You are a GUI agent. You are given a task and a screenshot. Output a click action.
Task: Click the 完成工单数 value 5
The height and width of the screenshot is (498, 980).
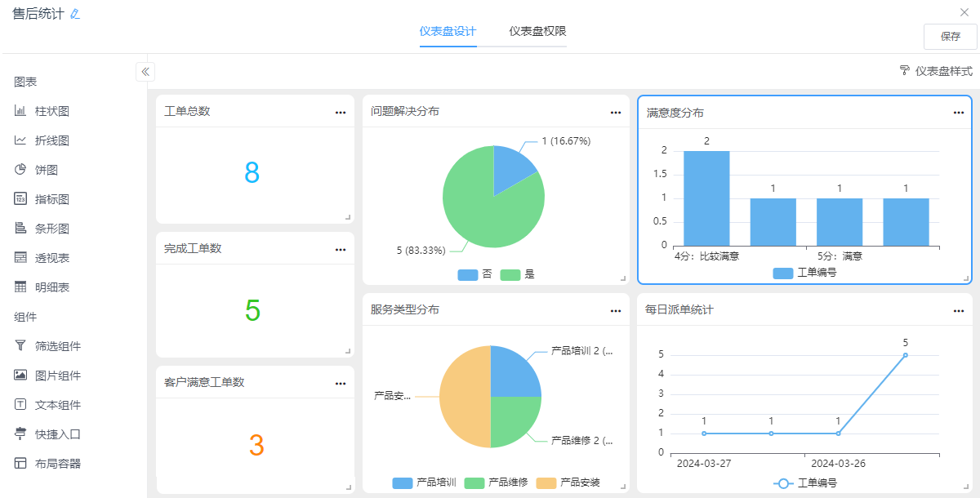(x=252, y=310)
